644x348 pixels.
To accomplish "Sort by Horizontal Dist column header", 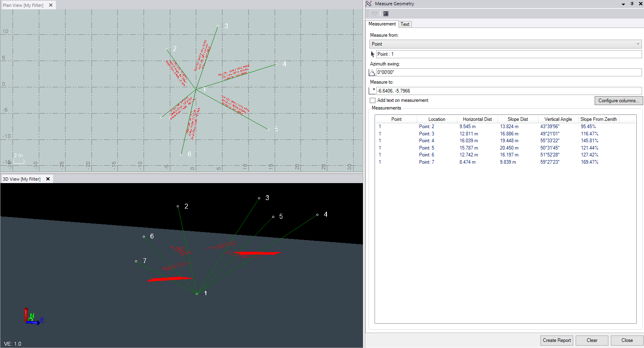I will pyautogui.click(x=477, y=119).
